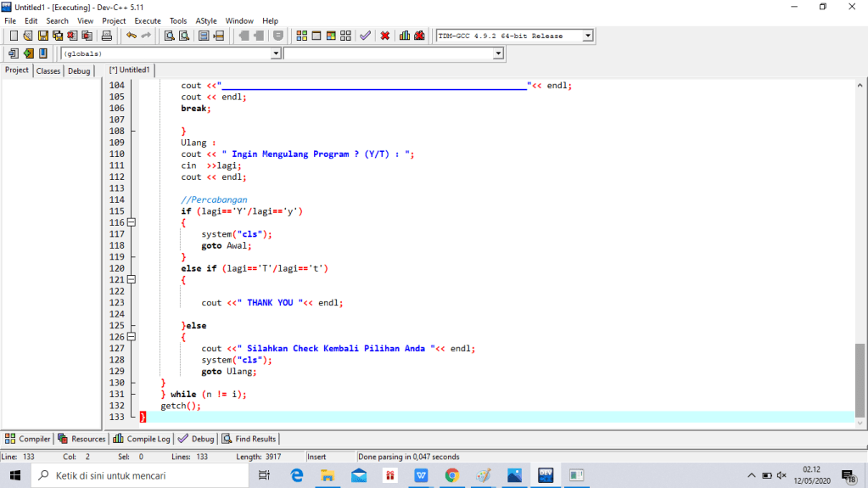
Task: Click the Find magnifier icon in toolbar
Action: tap(169, 36)
